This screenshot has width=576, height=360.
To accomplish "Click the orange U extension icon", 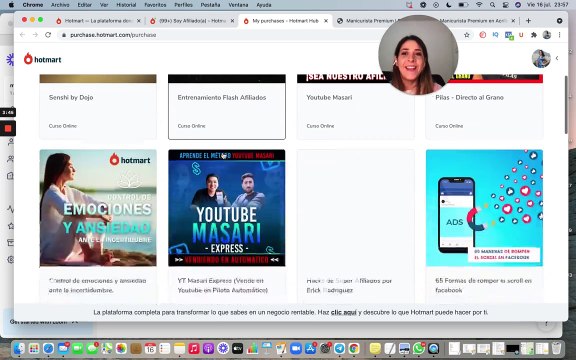I will pos(521,35).
